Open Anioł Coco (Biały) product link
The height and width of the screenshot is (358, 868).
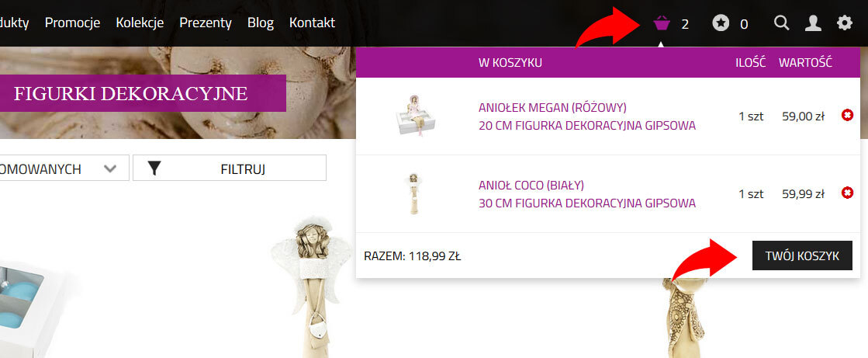pyautogui.click(x=586, y=194)
